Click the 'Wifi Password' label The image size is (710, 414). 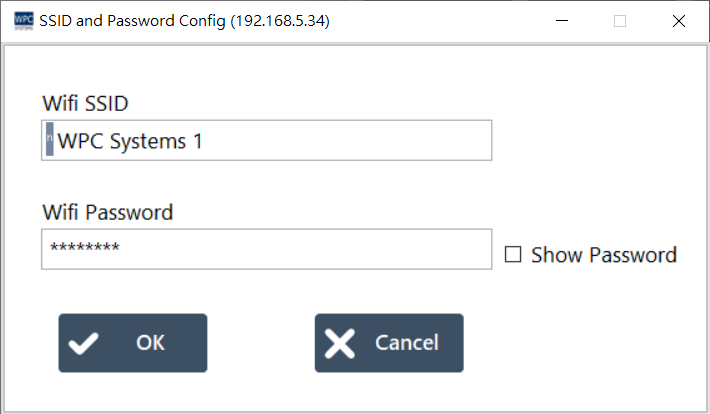[107, 212]
